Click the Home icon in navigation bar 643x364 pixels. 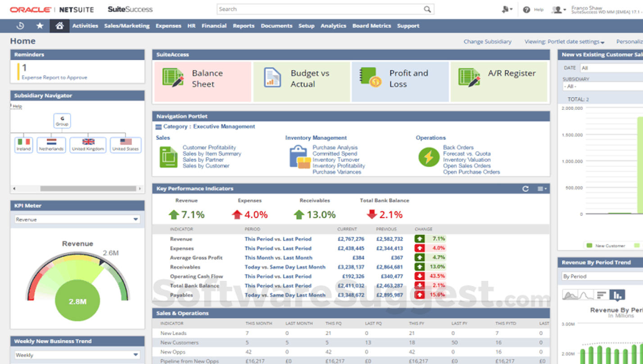point(59,26)
